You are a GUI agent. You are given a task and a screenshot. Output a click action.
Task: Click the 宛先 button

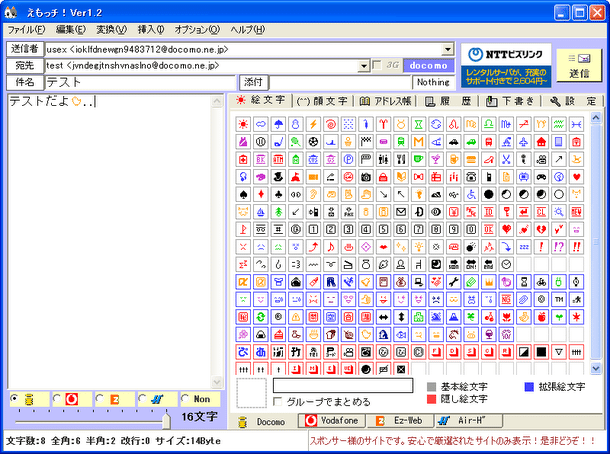click(x=25, y=66)
